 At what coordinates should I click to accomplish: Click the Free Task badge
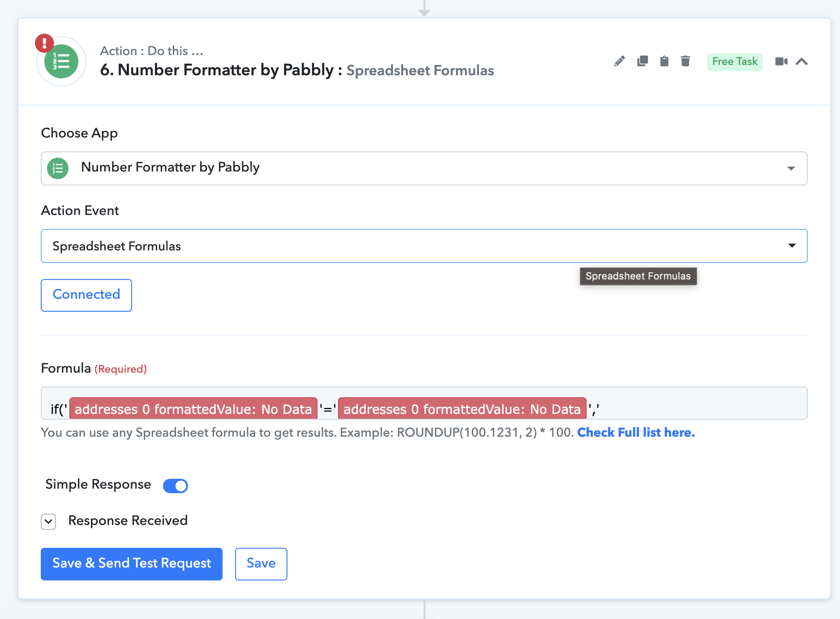pyautogui.click(x=735, y=61)
